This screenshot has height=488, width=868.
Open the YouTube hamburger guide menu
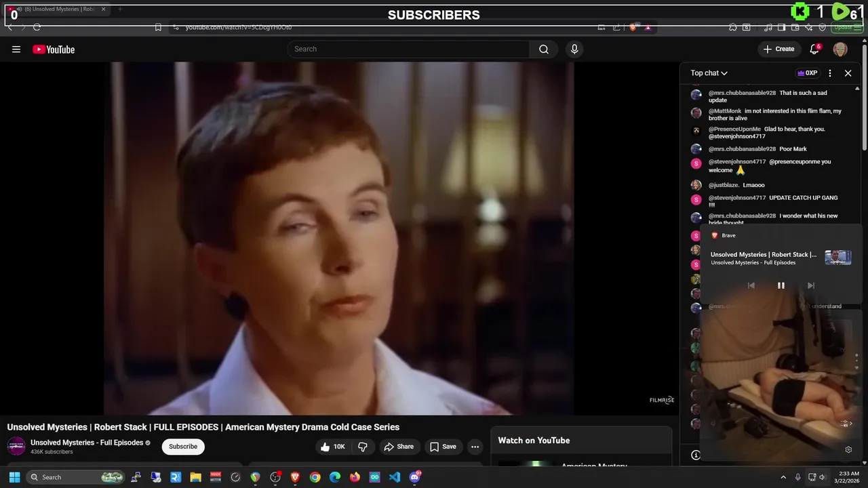point(16,49)
